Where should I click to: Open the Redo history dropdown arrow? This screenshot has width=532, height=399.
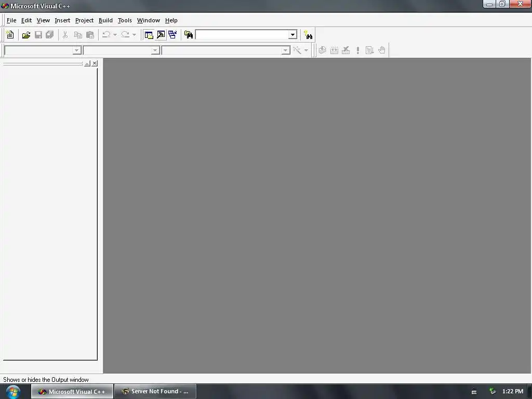pyautogui.click(x=134, y=35)
